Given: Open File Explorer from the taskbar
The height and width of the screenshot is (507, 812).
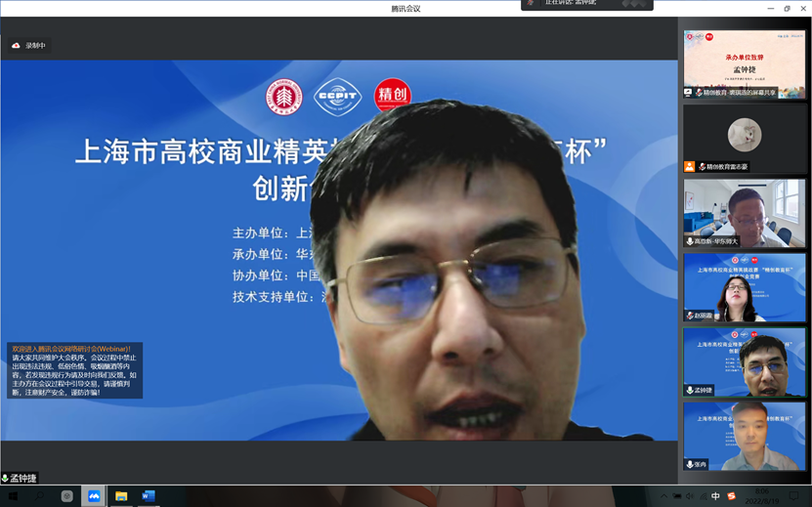Looking at the screenshot, I should point(121,496).
